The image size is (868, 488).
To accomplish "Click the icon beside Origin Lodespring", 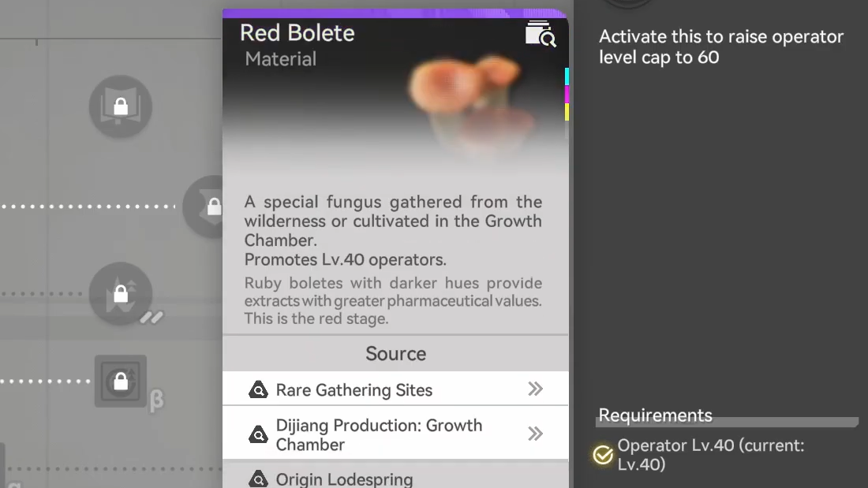I will pos(258,479).
